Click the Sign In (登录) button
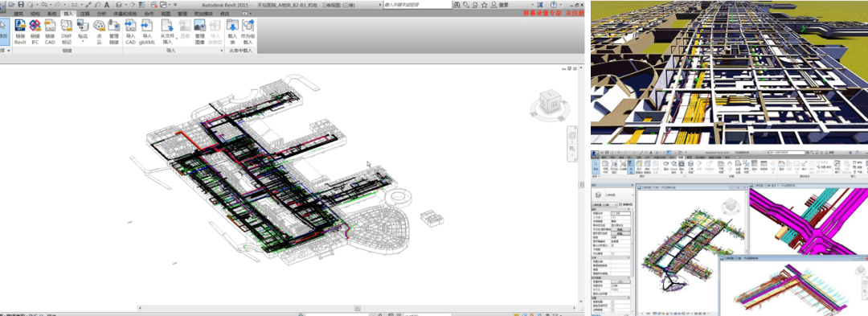Viewport: 868px width, 316px height. [x=504, y=5]
